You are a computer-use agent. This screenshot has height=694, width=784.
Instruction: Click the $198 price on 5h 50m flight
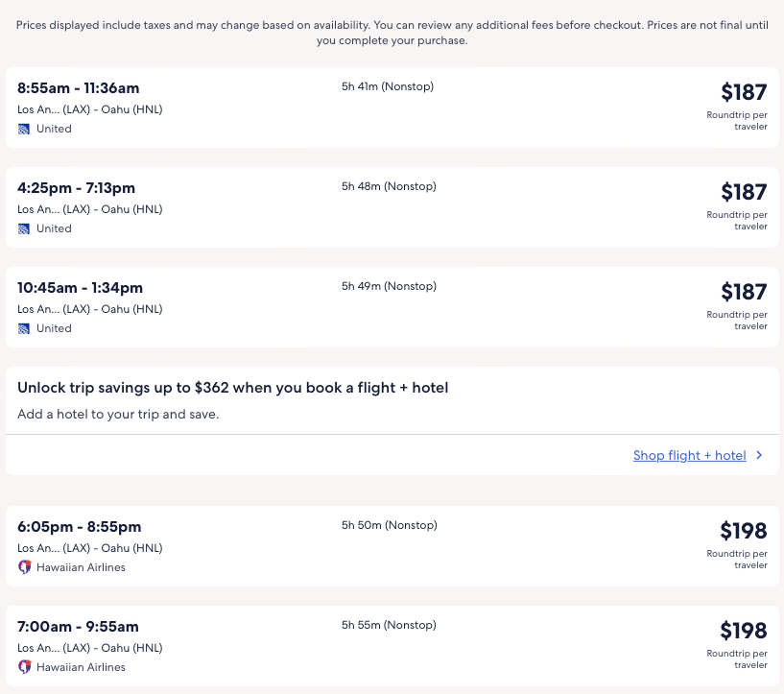coord(744,531)
